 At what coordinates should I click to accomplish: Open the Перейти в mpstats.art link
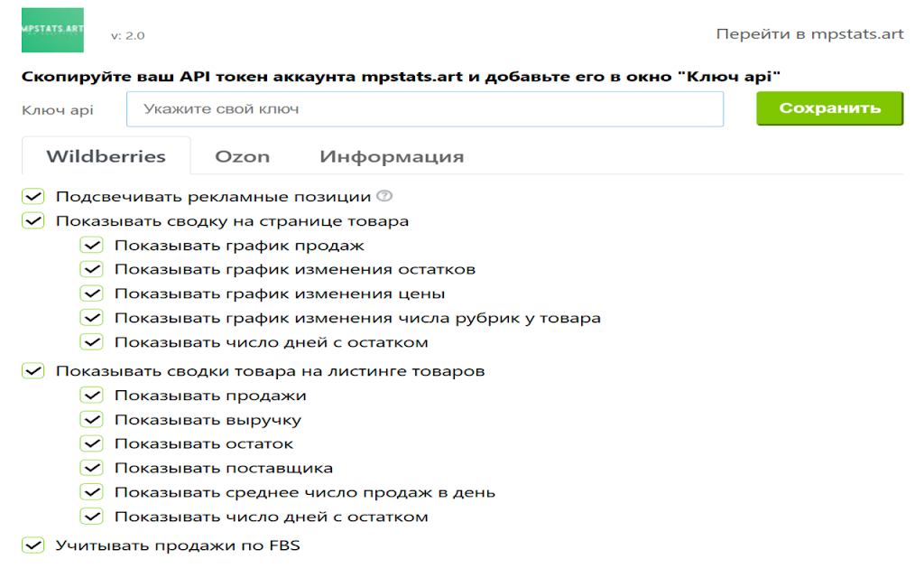809,34
